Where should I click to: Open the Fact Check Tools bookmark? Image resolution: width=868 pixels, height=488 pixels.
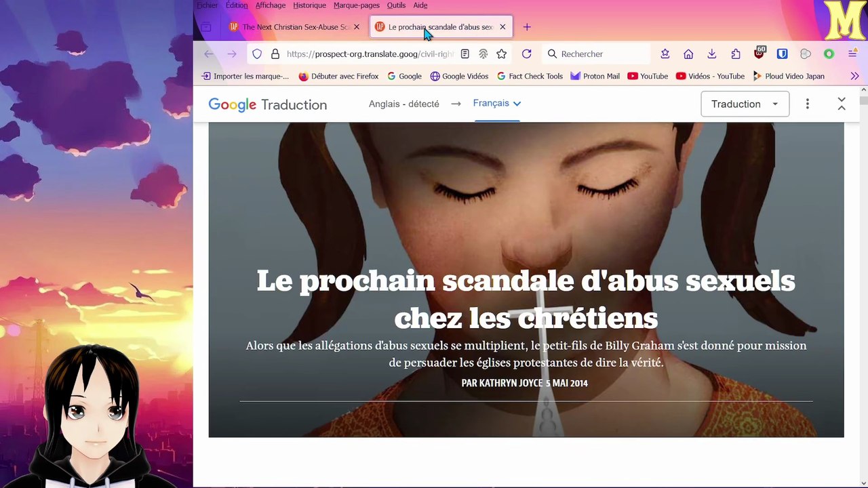(x=530, y=76)
